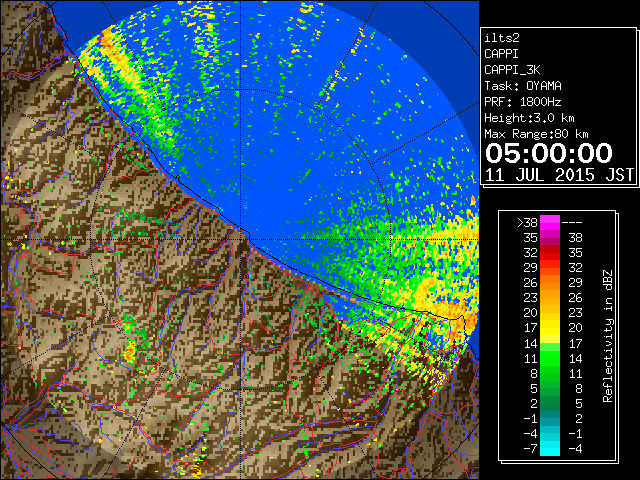Select the "PRF: 1800Hz" value

tap(523, 102)
